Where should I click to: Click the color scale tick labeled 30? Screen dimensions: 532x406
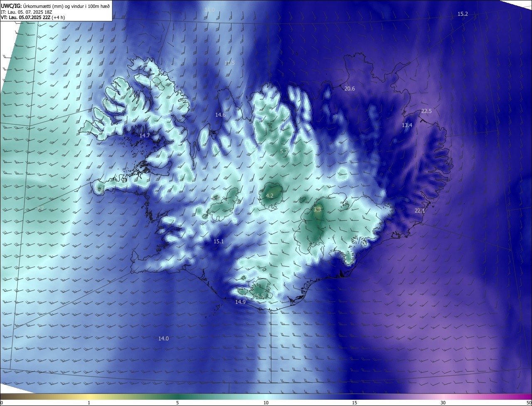[x=443, y=403]
